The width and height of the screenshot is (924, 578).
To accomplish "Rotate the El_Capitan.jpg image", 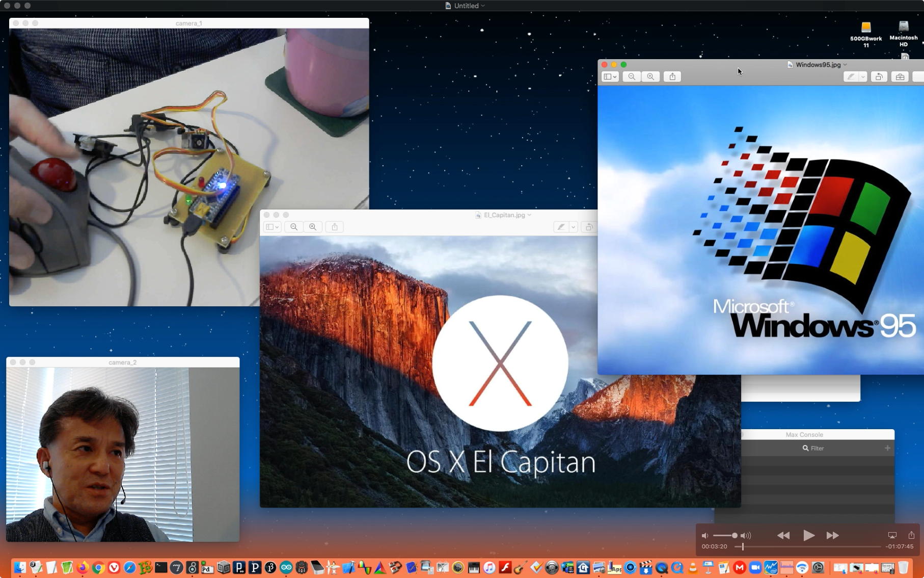I will point(589,227).
